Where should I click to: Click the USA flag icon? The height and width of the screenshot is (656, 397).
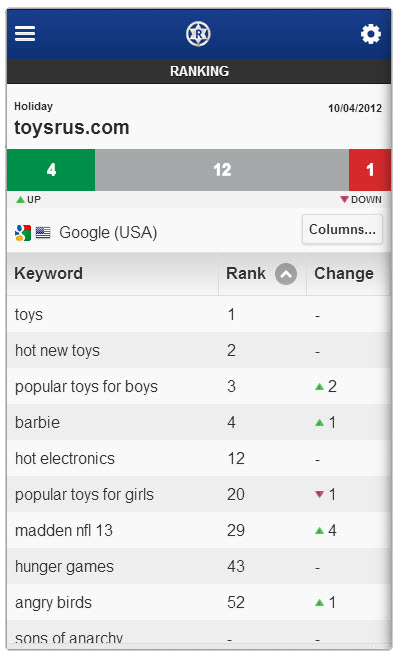coord(43,233)
